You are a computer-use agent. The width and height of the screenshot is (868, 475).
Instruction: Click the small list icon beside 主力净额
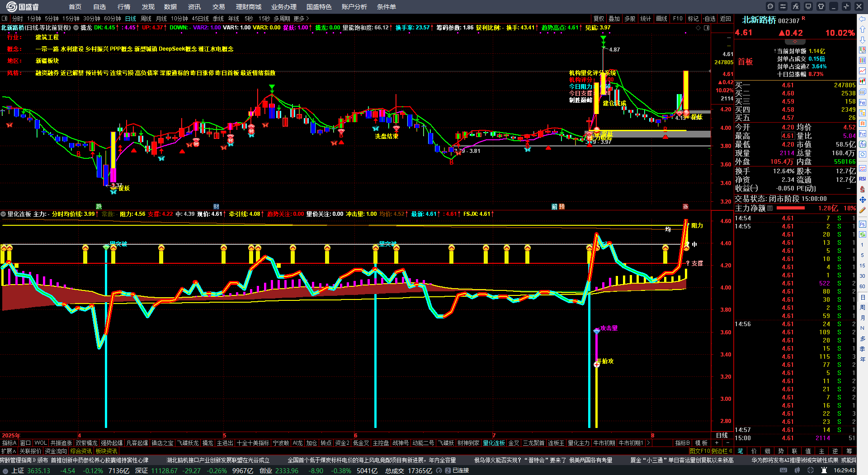click(x=770, y=208)
